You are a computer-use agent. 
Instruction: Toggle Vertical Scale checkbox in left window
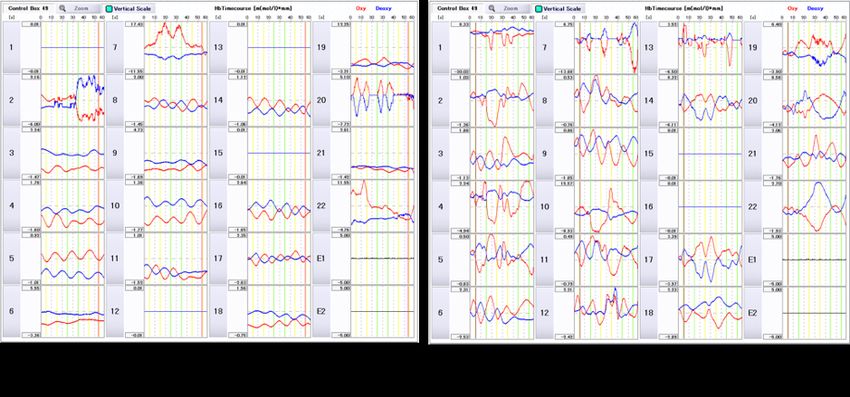108,9
